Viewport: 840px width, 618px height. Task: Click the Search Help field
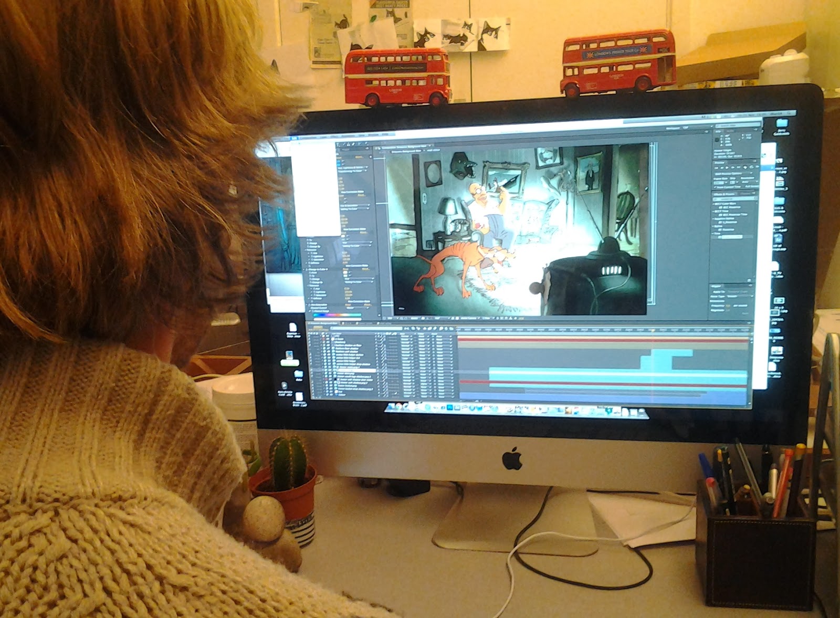739,126
